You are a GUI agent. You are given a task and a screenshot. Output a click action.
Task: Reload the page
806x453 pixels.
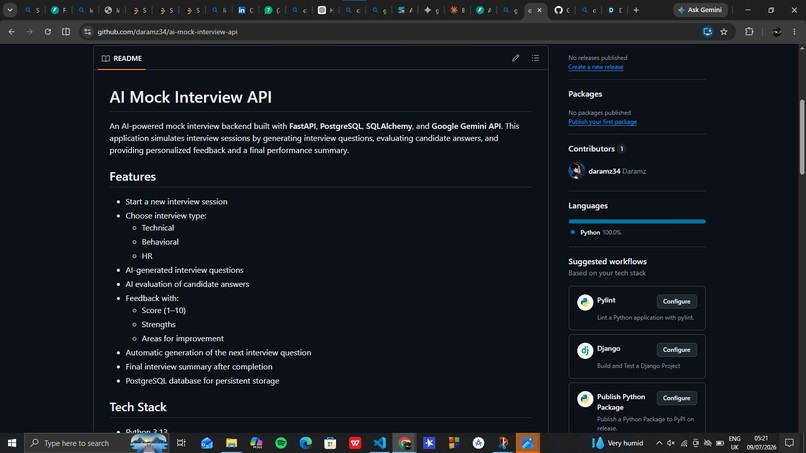48,32
